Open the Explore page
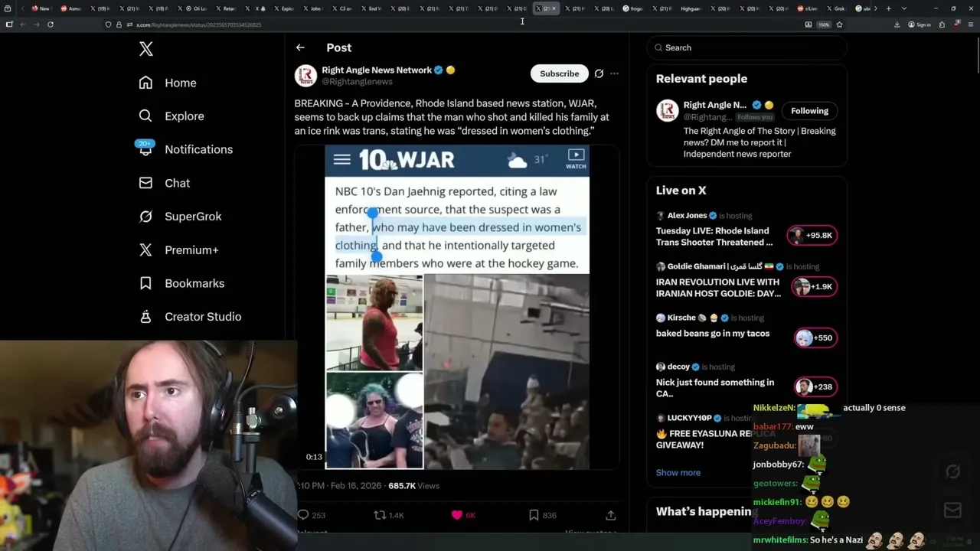 [x=171, y=116]
